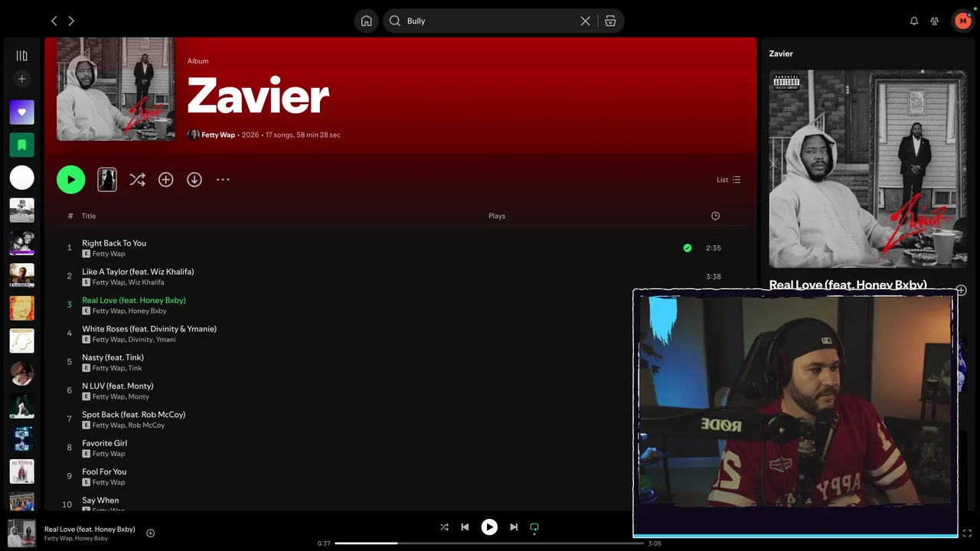This screenshot has width=980, height=551.
Task: Click the duration clock column icon
Action: (715, 216)
